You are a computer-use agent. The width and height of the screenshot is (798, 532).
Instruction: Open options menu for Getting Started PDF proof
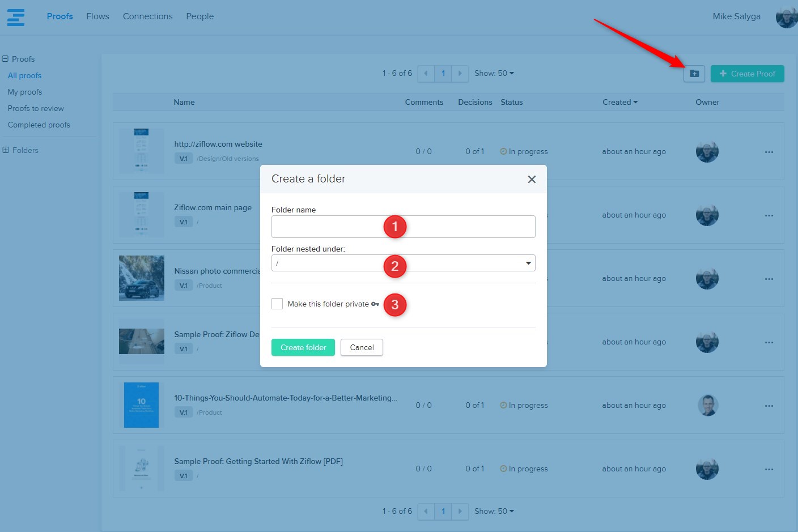769,469
